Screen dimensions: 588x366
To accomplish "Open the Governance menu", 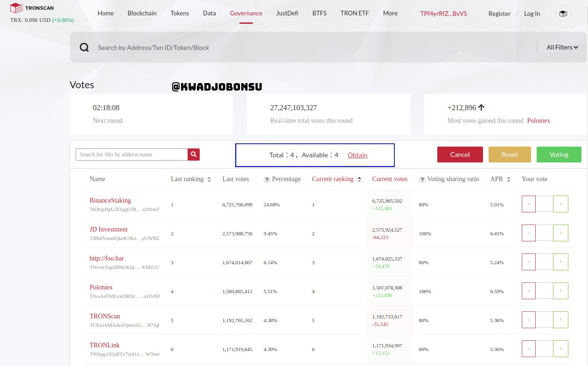I will [x=246, y=13].
